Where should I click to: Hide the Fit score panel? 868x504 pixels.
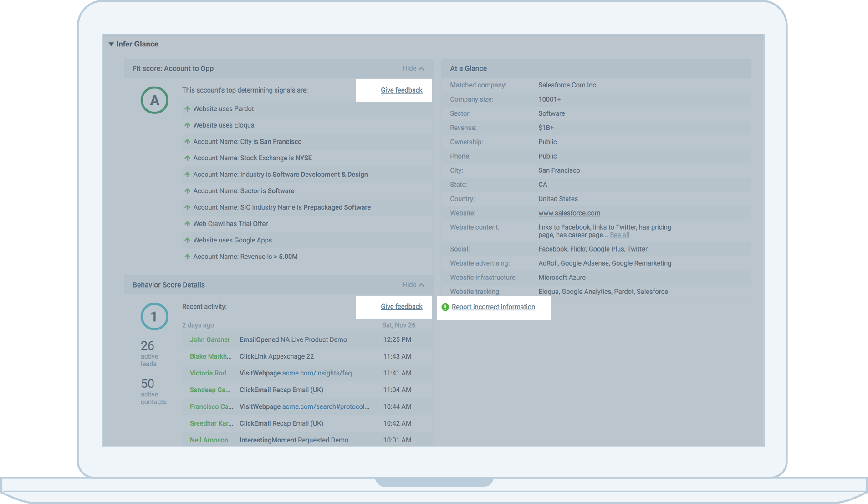(413, 68)
